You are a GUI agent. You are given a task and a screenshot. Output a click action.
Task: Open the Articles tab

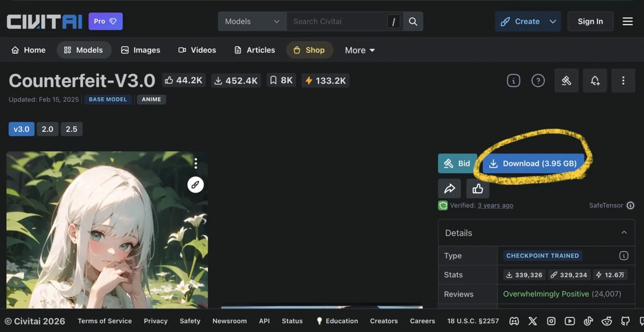255,50
